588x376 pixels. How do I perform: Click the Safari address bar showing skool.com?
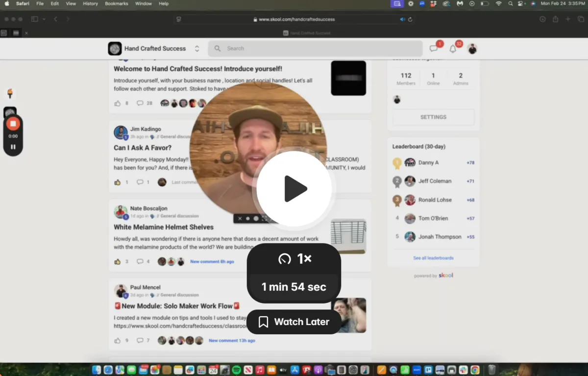click(x=294, y=19)
